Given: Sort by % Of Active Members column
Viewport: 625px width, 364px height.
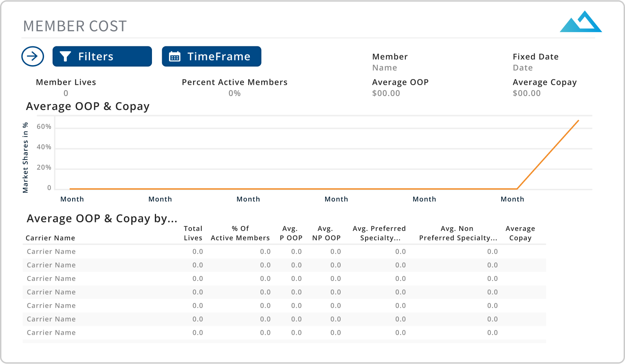Looking at the screenshot, I should tap(240, 233).
